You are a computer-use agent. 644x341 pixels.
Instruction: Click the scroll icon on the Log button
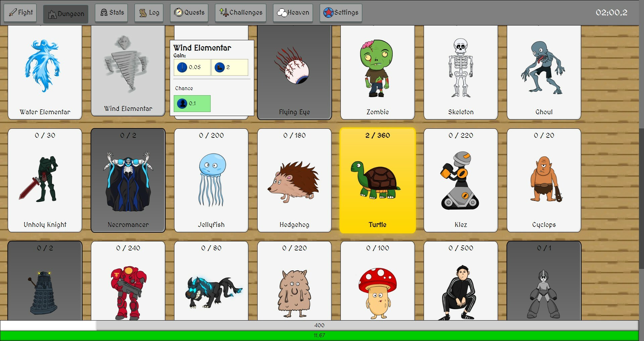pos(143,13)
